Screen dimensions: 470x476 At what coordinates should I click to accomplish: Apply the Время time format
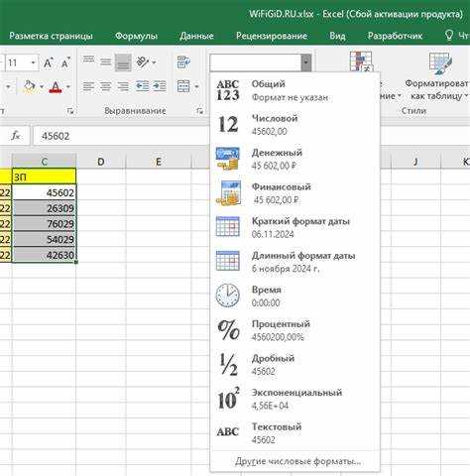pyautogui.click(x=294, y=297)
